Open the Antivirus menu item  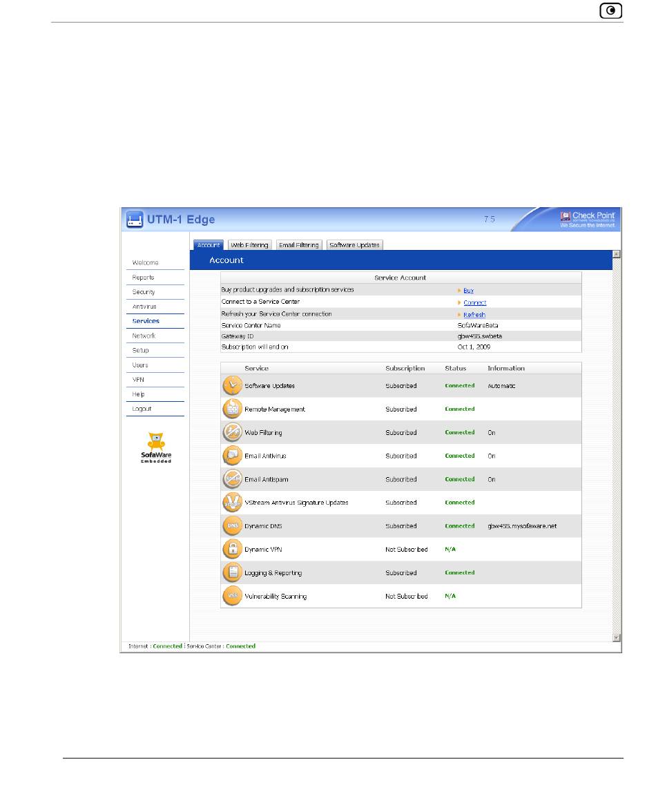click(x=144, y=307)
